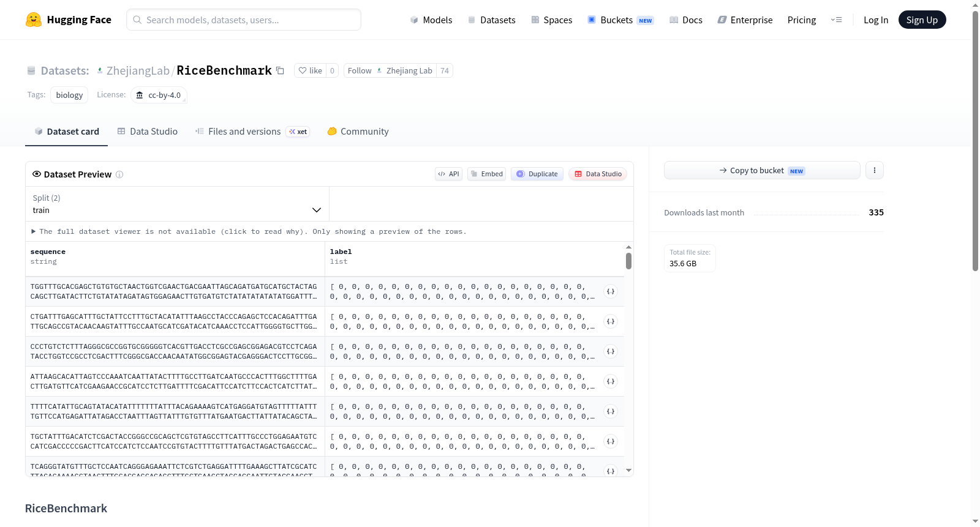This screenshot has width=980, height=527.
Task: Click the Embed button
Action: (x=487, y=174)
